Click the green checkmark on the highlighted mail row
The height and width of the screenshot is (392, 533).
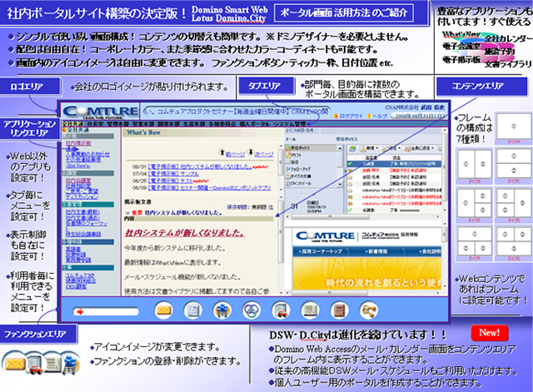(350, 164)
